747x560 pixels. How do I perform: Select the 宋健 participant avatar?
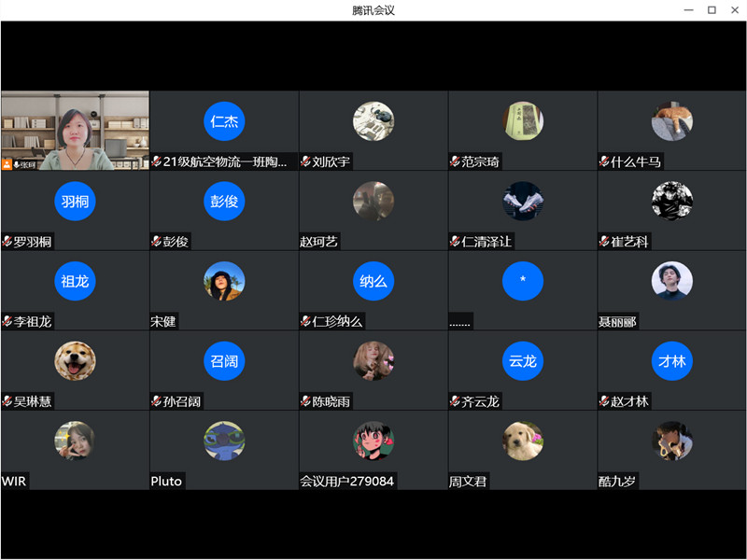click(224, 281)
